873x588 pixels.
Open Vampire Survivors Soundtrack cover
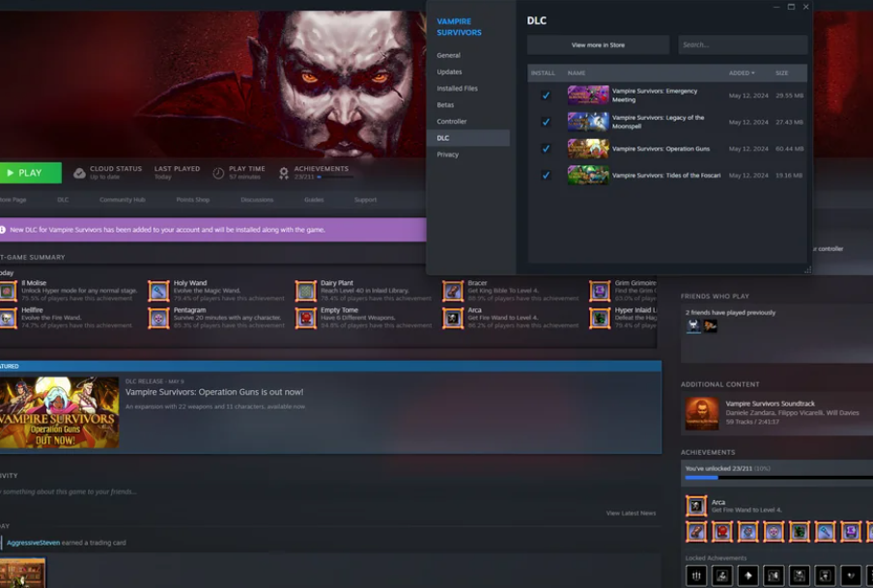point(701,413)
